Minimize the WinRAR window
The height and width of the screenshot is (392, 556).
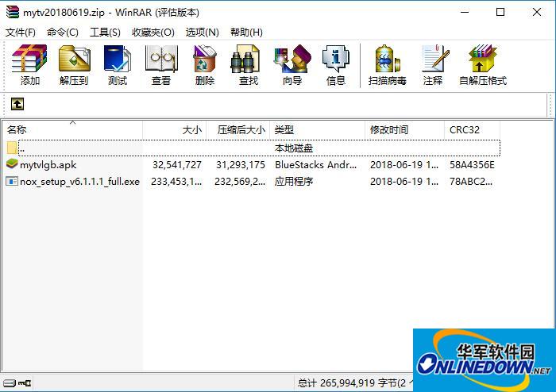(465, 12)
